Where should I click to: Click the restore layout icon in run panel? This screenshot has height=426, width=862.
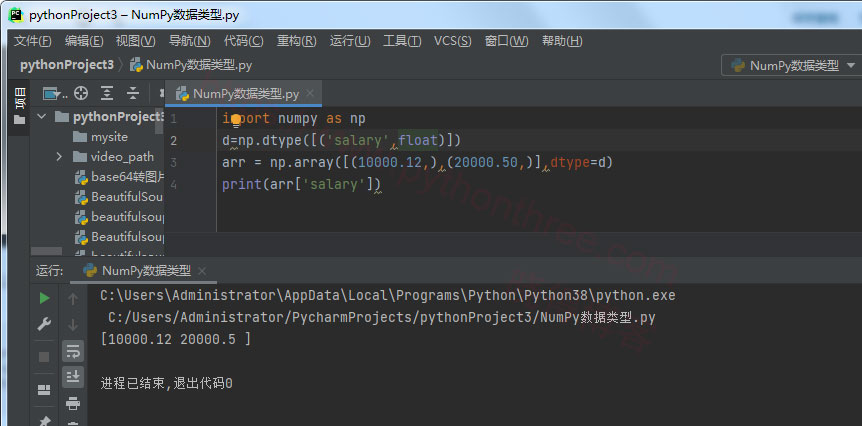(x=44, y=390)
